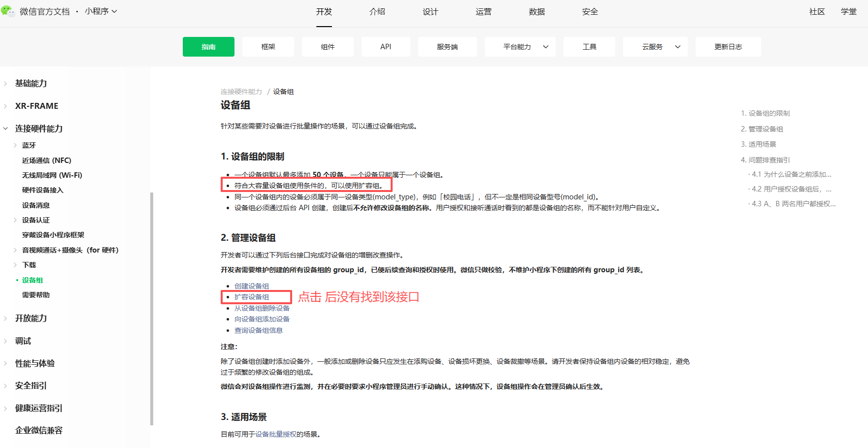868x448 pixels.
Task: Collapse the 连接硬件能力 sidebar section
Action: [5, 128]
